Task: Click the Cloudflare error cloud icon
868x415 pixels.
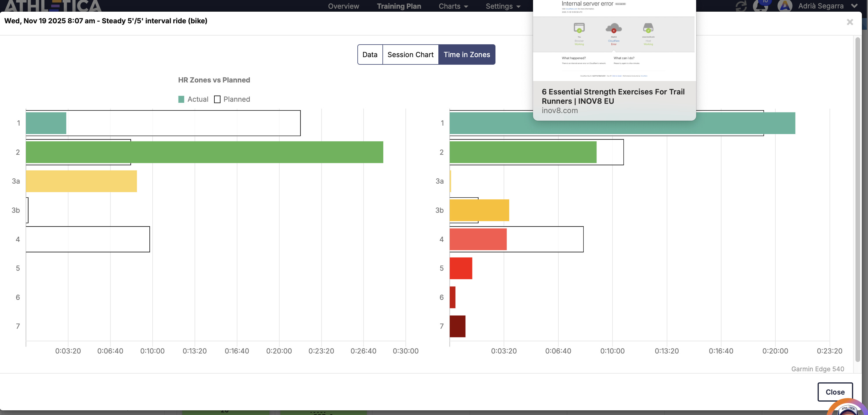Action: tap(614, 28)
